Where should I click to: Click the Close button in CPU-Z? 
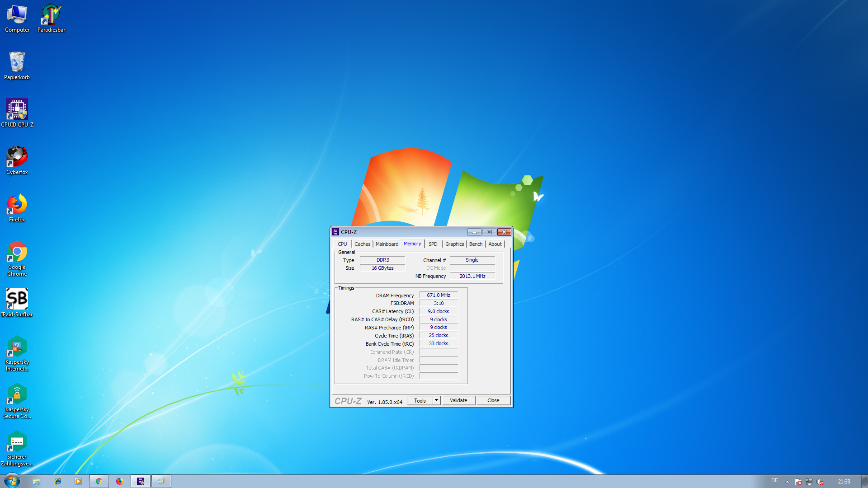pos(493,400)
